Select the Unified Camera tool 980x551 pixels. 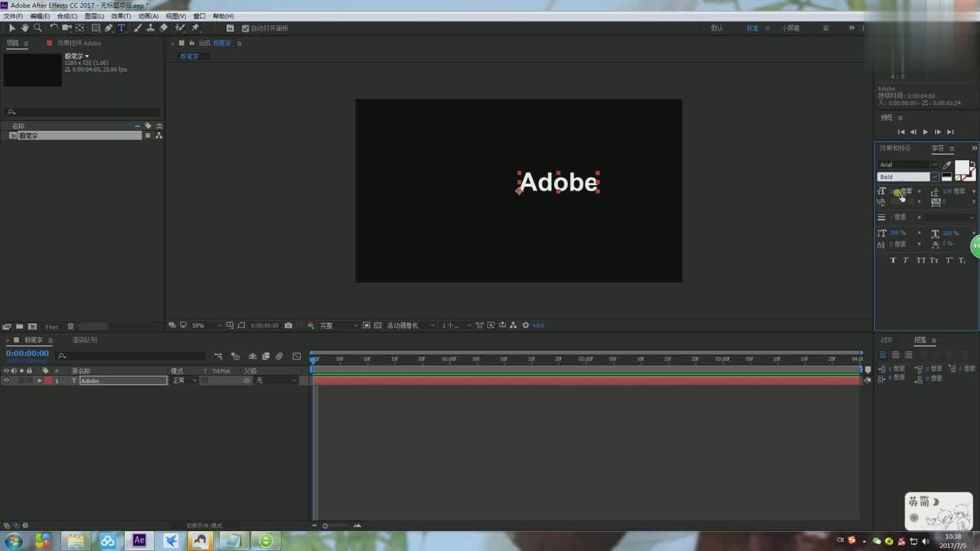coord(67,28)
